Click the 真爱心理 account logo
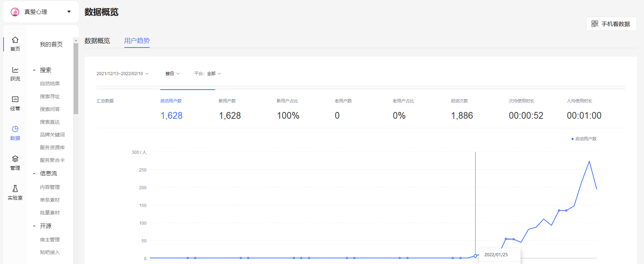644x264 pixels. click(x=15, y=12)
